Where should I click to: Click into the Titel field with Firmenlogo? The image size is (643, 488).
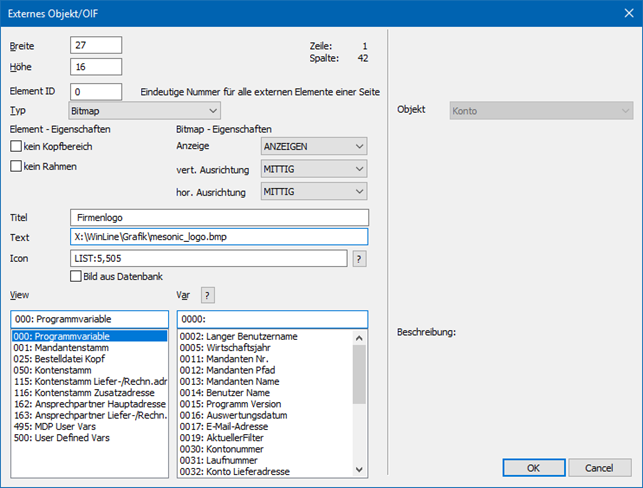point(219,217)
